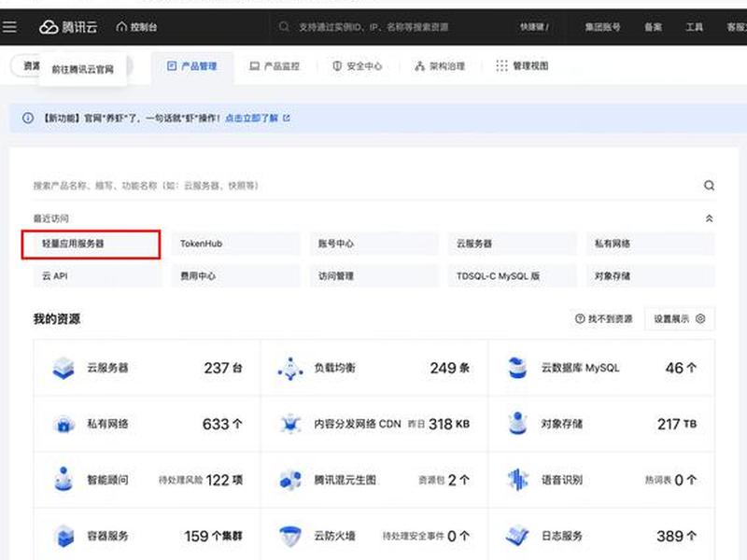Open 工具 menu in top bar
This screenshot has width=747, height=560.
[x=694, y=27]
